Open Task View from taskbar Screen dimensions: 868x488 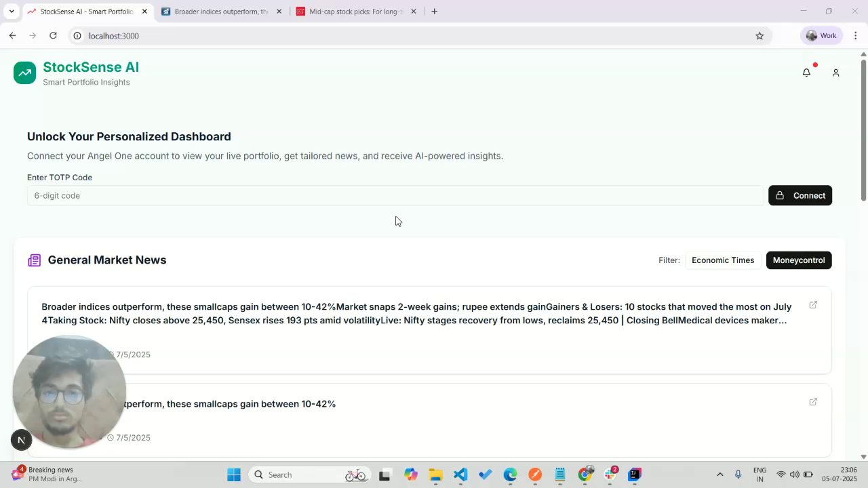384,474
